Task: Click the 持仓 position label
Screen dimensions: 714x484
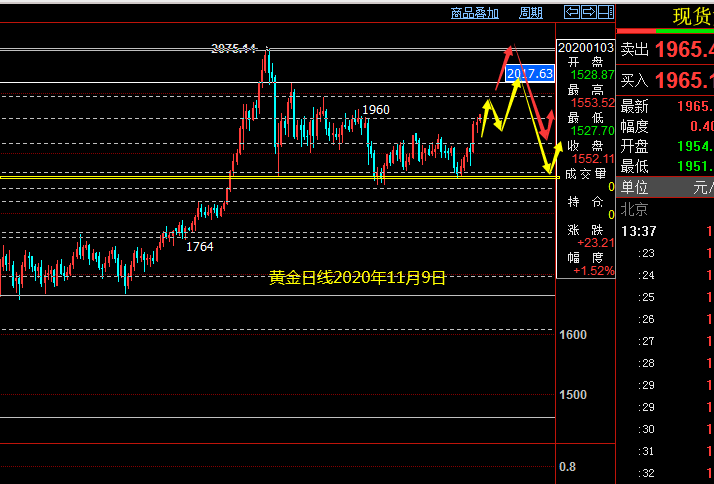Action: tap(586, 201)
